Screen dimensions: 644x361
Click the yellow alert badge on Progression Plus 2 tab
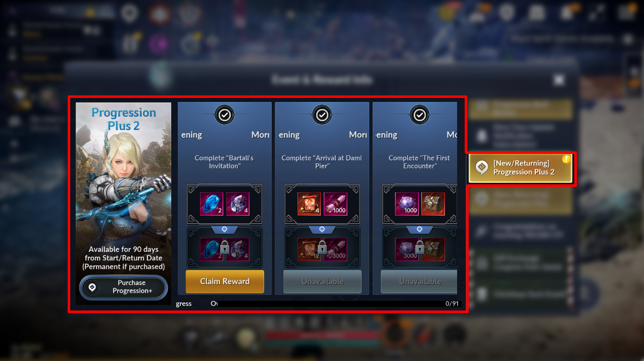[566, 159]
